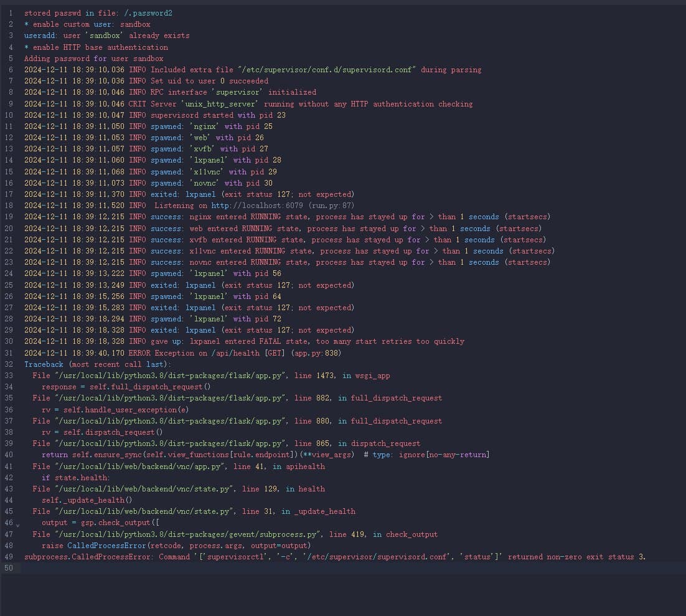Select the 'line 880, in full_dispatch_request' file line
This screenshot has width=686, height=616.
(x=237, y=421)
